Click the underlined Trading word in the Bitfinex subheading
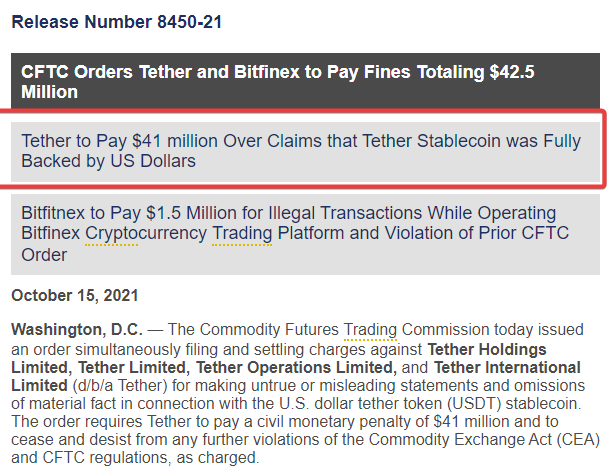This screenshot has height=473, width=609. pyautogui.click(x=242, y=233)
